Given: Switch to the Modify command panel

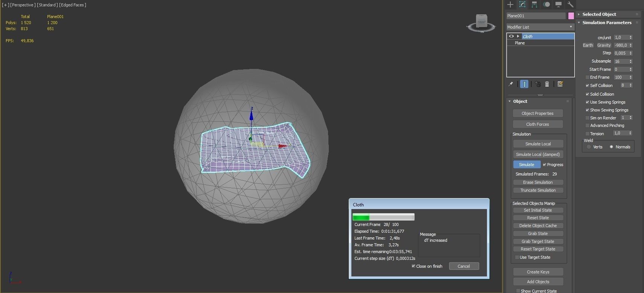Looking at the screenshot, I should click(522, 5).
